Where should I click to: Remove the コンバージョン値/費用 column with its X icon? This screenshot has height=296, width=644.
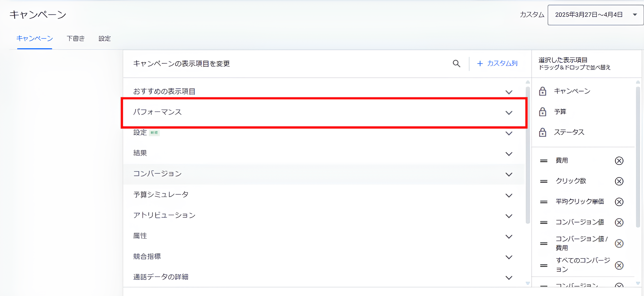pos(620,243)
